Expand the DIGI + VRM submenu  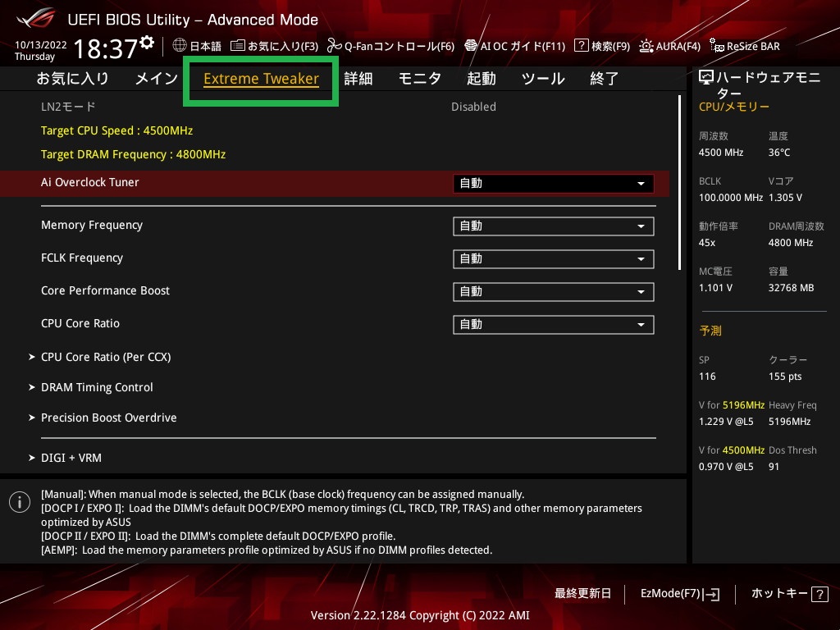click(71, 458)
